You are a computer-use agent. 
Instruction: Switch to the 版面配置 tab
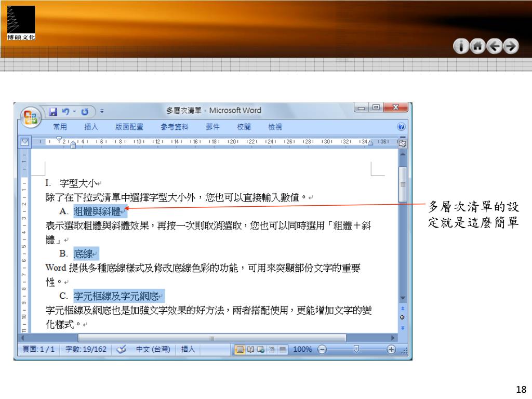click(129, 127)
